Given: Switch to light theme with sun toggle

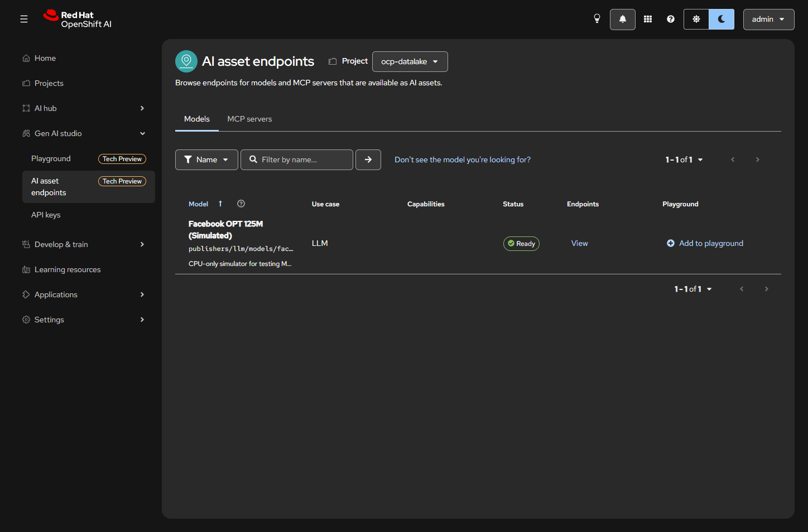Looking at the screenshot, I should click(696, 19).
